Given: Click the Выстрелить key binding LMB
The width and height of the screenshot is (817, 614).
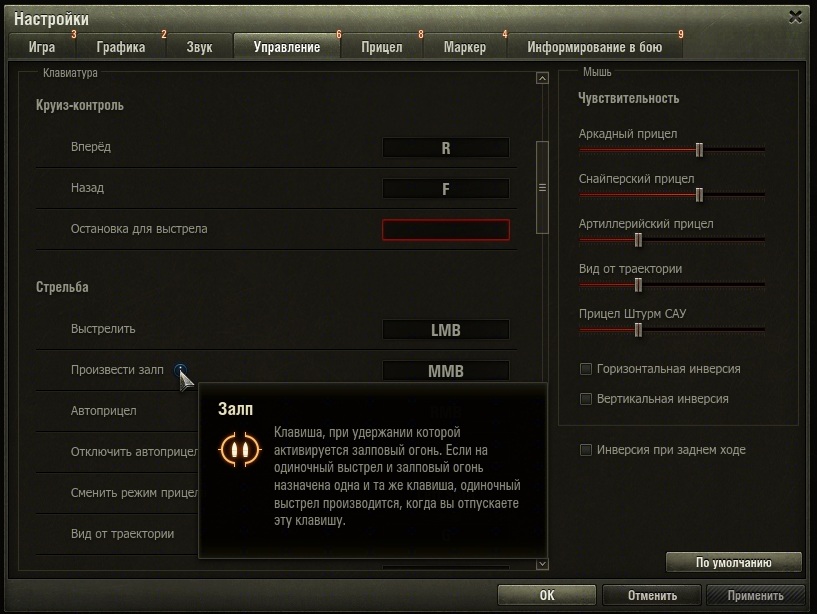Looking at the screenshot, I should 445,330.
